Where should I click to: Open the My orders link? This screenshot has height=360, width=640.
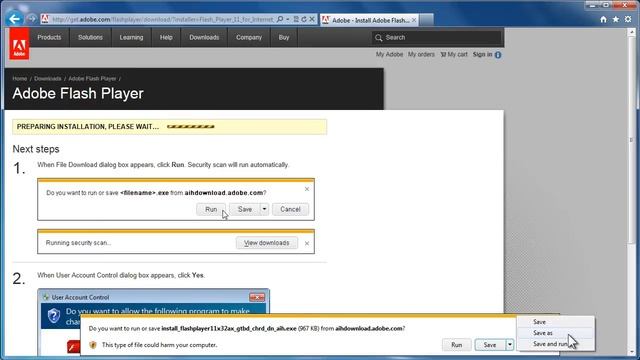point(421,54)
